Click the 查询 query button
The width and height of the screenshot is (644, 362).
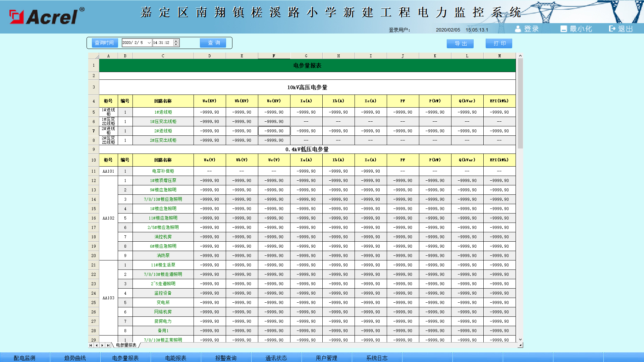coord(213,43)
